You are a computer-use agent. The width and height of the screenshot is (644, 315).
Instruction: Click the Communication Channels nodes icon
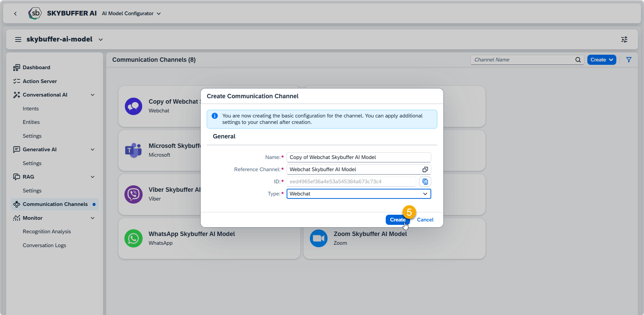click(x=17, y=204)
